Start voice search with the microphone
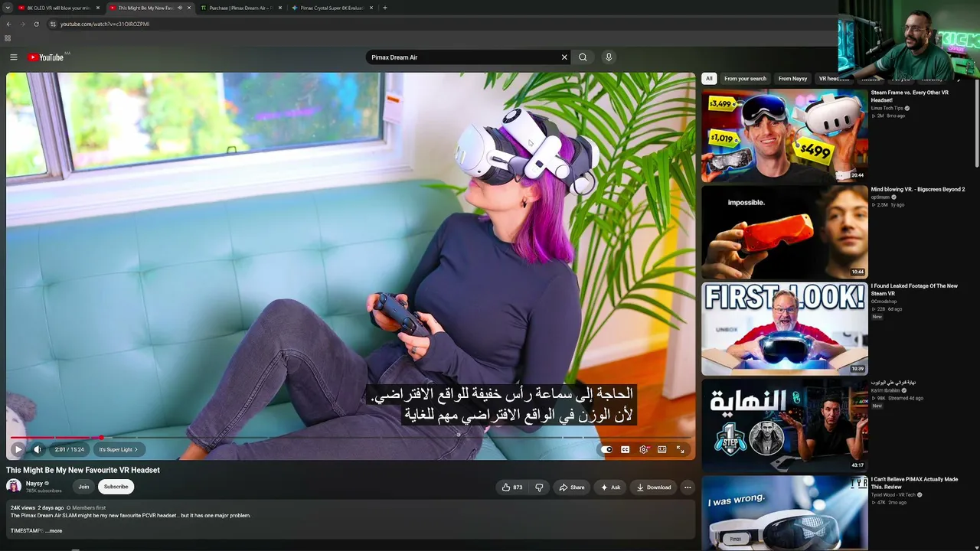Viewport: 980px width, 551px height. (609, 57)
